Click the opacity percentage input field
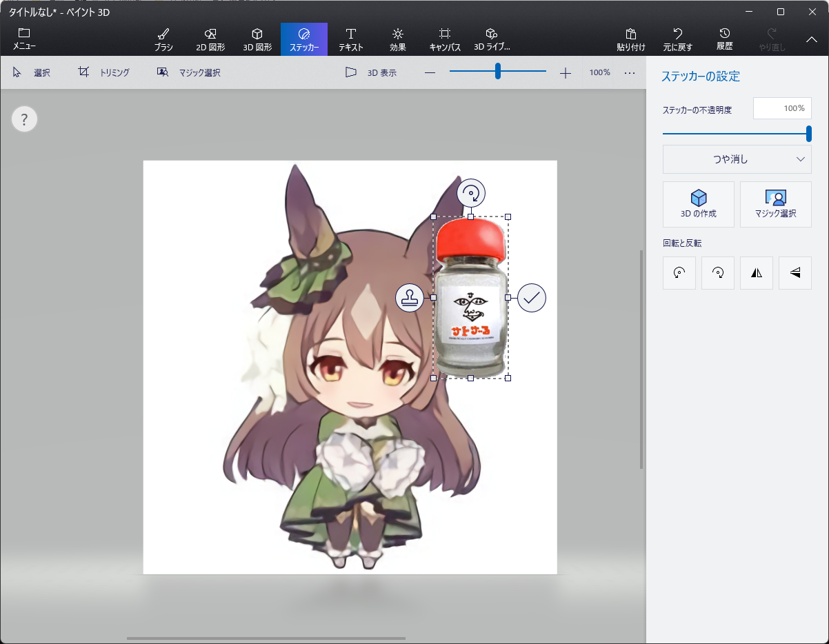 click(x=782, y=108)
